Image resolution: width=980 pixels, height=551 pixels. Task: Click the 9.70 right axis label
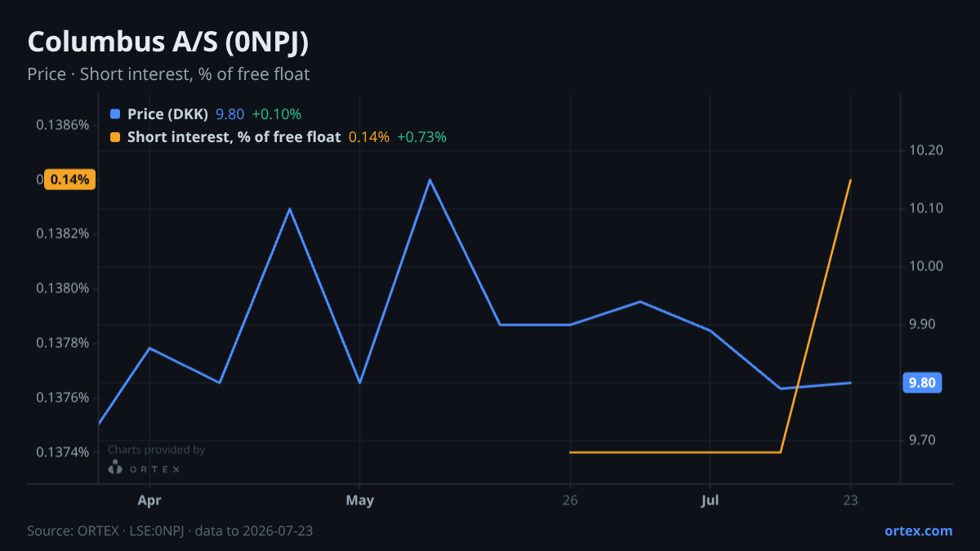pyautogui.click(x=922, y=441)
